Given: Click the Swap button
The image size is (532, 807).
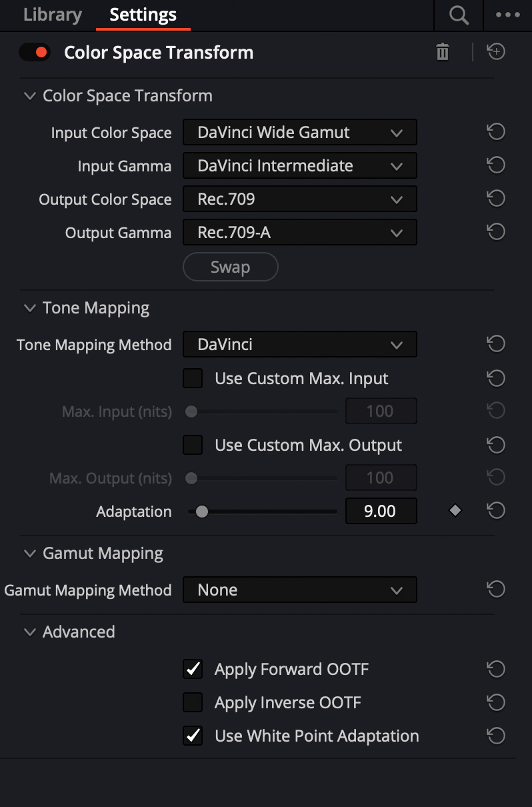Looking at the screenshot, I should (231, 267).
